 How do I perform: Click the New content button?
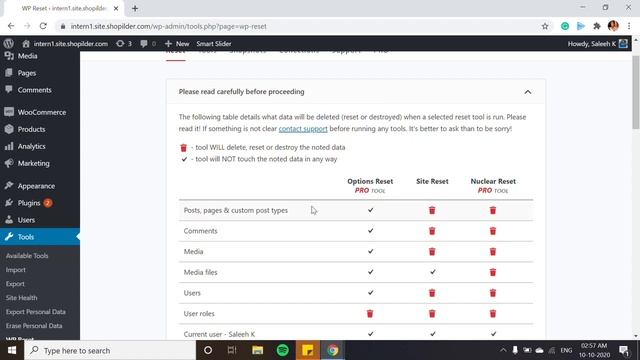pyautogui.click(x=177, y=44)
